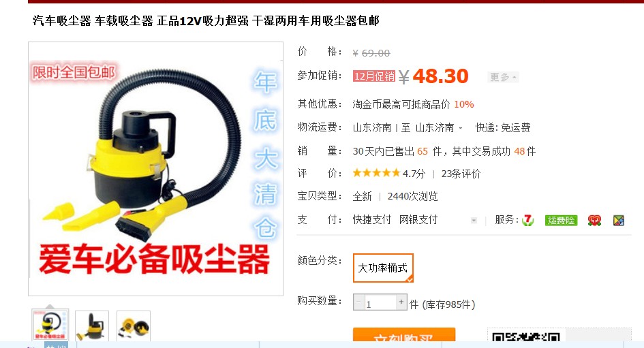Click the 23条评价 reviews link
The width and height of the screenshot is (644, 348).
coord(461,174)
